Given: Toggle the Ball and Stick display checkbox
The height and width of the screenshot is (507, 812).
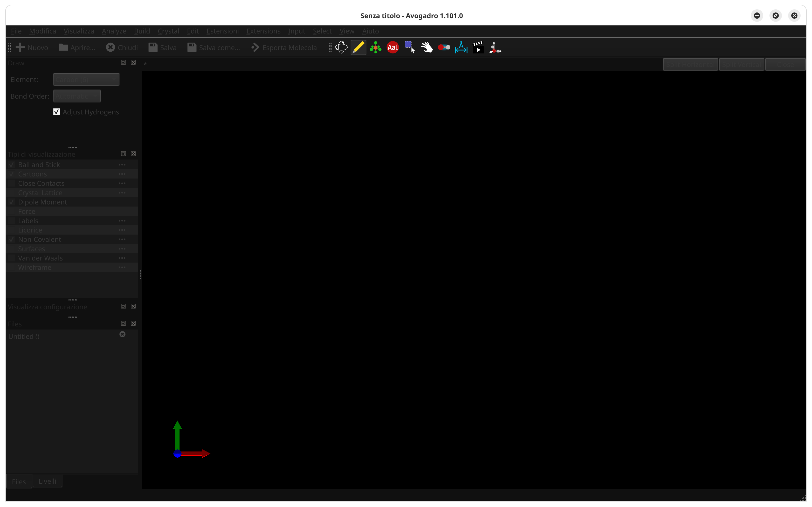Looking at the screenshot, I should (x=12, y=165).
